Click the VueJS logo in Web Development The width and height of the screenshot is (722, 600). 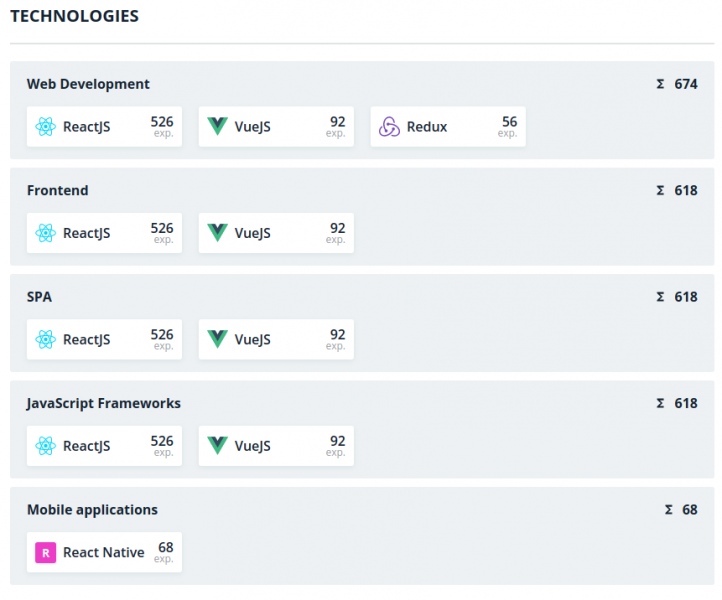pos(217,127)
